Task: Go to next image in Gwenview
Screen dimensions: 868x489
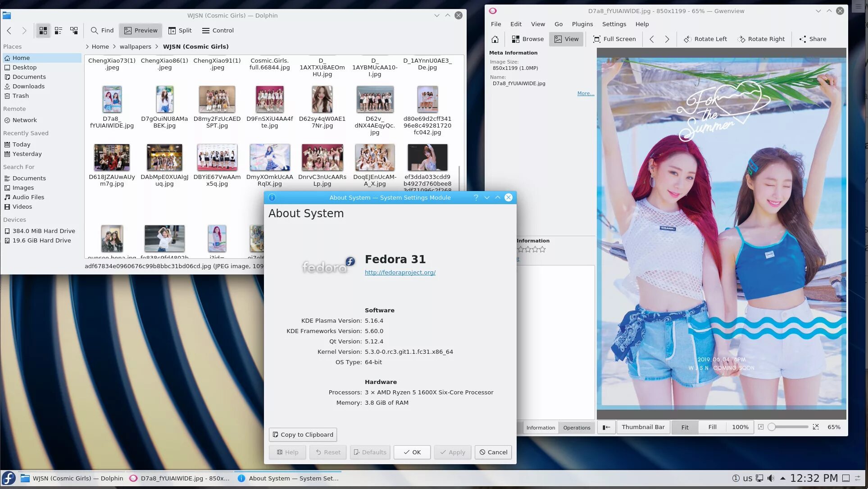Action: click(667, 39)
